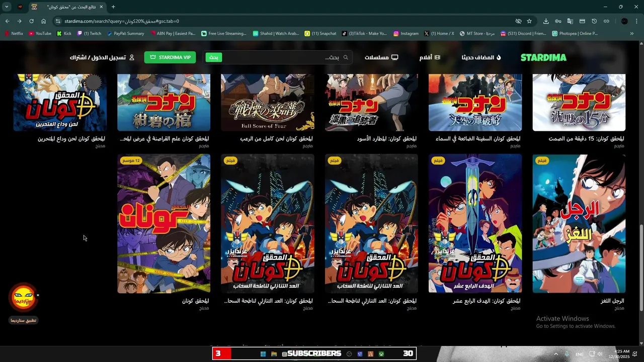Open the Kick bookmark
The image size is (644, 362).
point(64,34)
